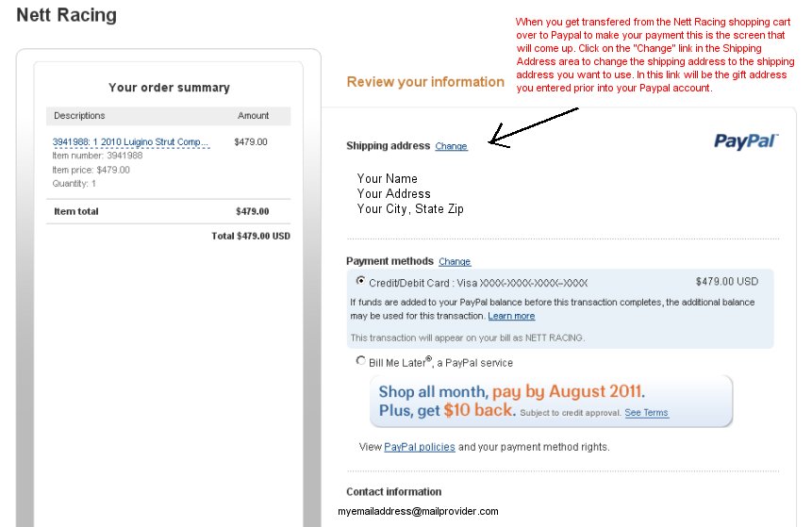Change the payment methods

tap(455, 262)
